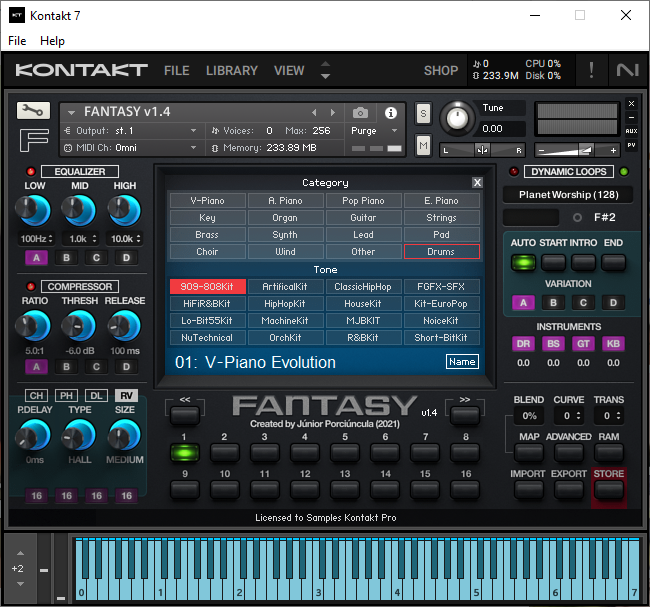Click the camera snapshot icon
This screenshot has height=607, width=650.
tap(360, 112)
